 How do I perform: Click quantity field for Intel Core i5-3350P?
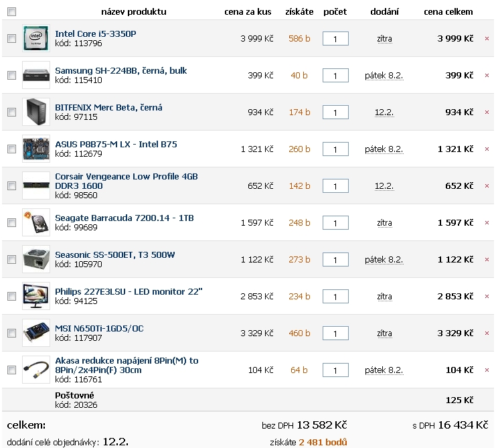[335, 39]
